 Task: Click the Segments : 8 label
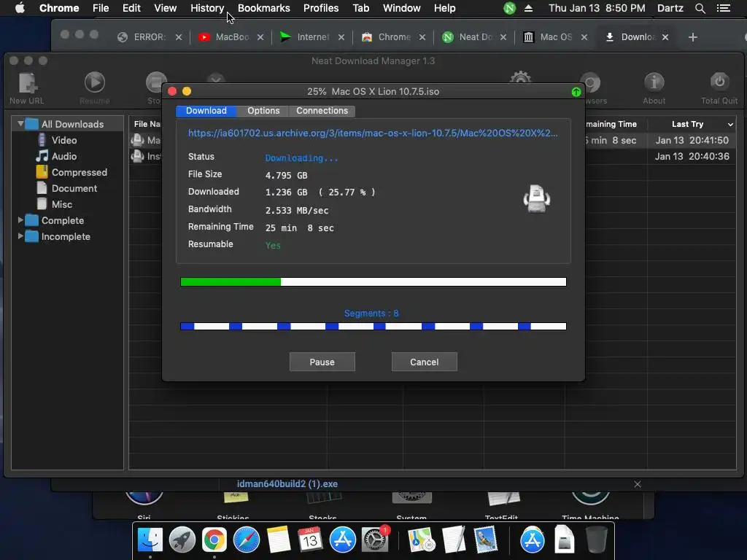(371, 314)
